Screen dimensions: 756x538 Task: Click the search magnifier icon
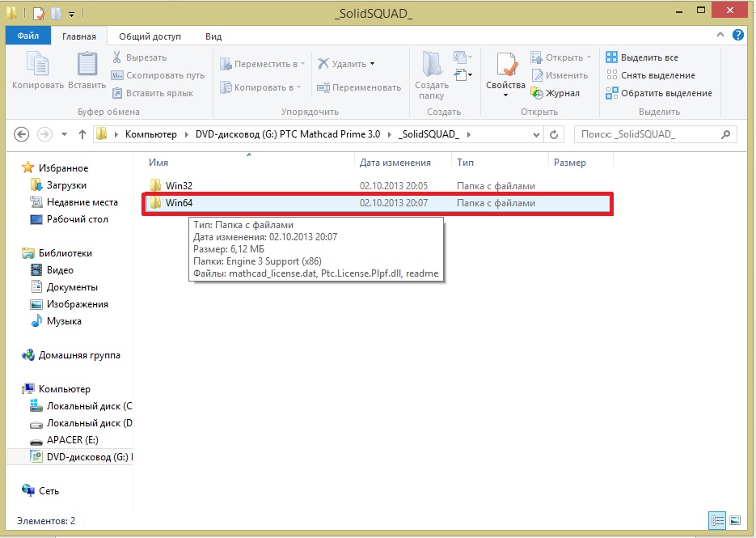725,134
